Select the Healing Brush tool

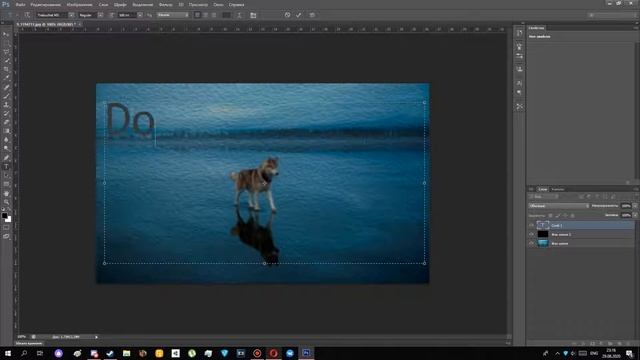pyautogui.click(x=6, y=87)
